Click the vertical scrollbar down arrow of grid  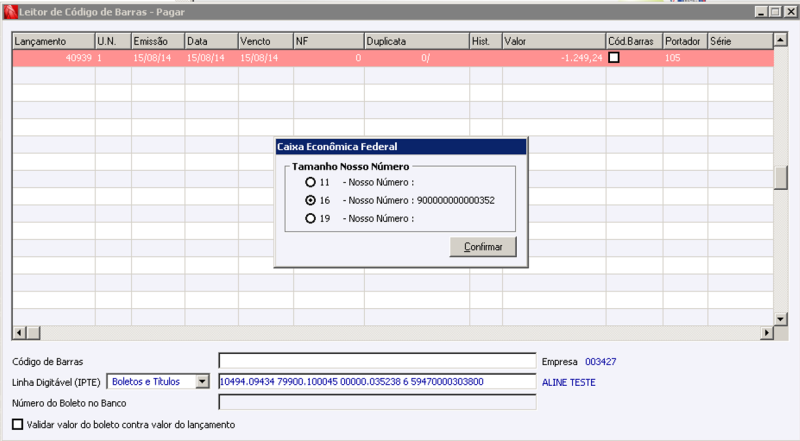point(780,319)
